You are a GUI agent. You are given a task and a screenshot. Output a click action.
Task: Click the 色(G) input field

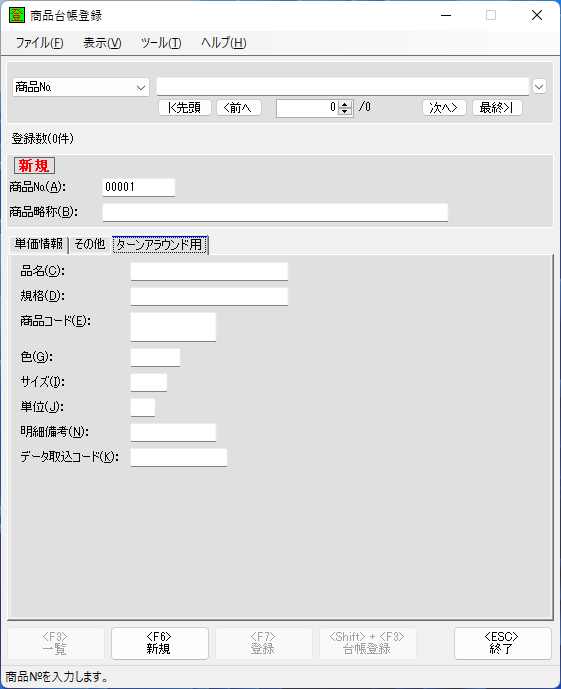tap(155, 358)
